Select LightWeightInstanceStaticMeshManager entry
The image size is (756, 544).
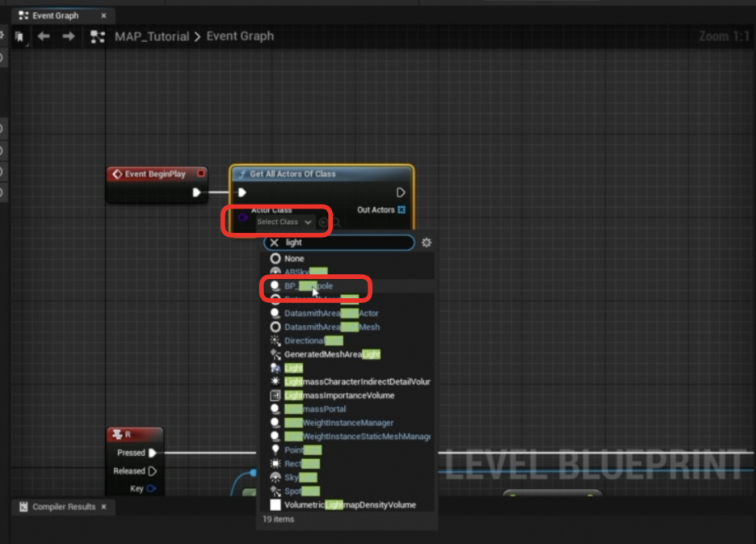click(347, 436)
